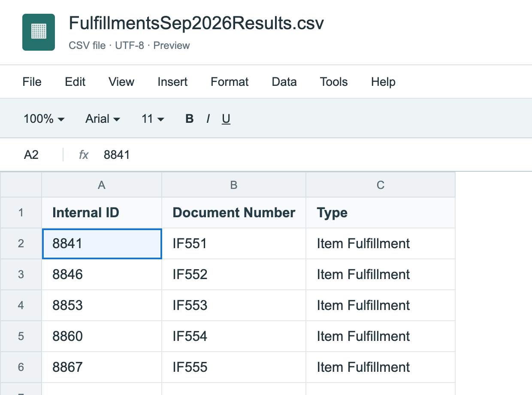Click the A2 cell reference box
Image resolution: width=532 pixels, height=395 pixels.
click(x=31, y=155)
